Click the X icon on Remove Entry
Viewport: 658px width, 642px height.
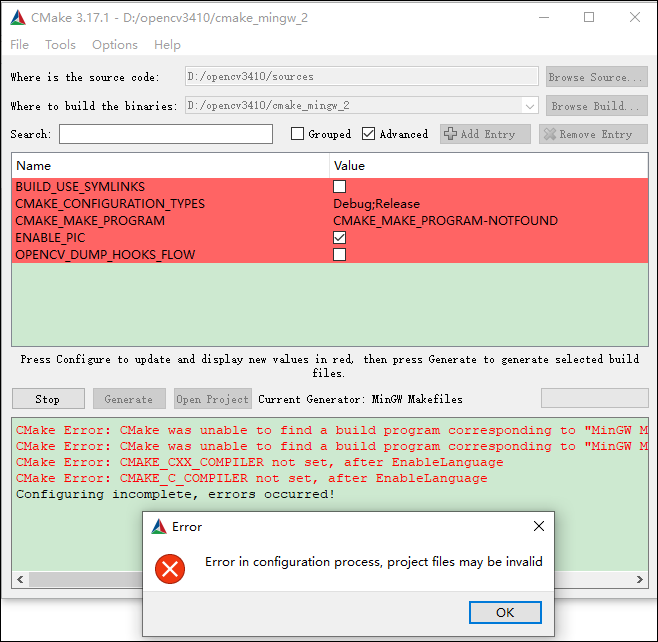point(550,134)
